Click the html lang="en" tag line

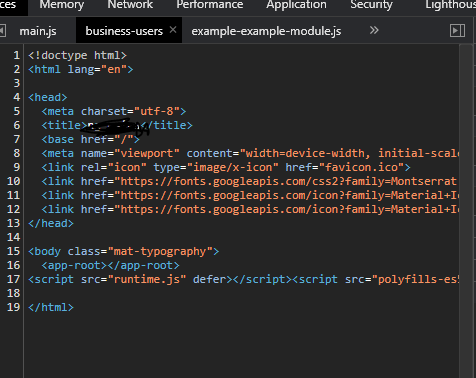click(81, 69)
